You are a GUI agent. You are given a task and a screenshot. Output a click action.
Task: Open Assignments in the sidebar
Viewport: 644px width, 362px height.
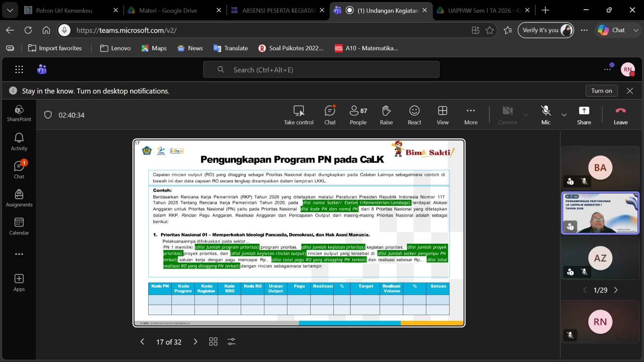[x=19, y=198]
